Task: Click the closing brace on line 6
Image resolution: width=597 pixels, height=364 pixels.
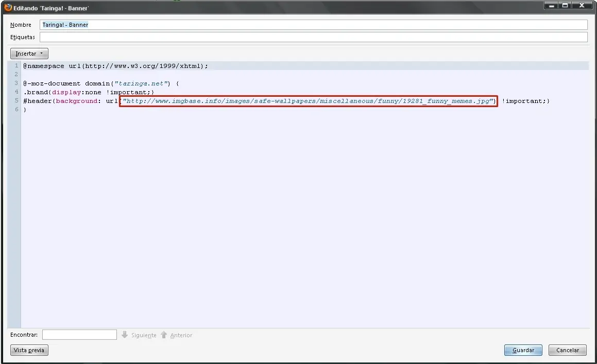Action: (25, 110)
